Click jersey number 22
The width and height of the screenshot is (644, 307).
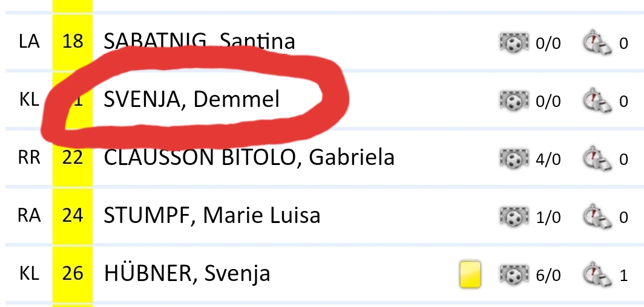click(73, 158)
